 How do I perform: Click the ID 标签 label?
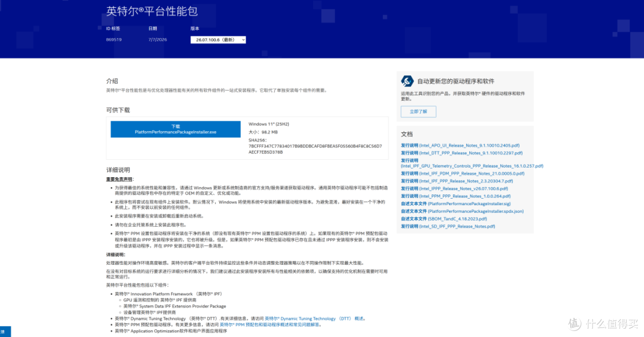(x=113, y=29)
